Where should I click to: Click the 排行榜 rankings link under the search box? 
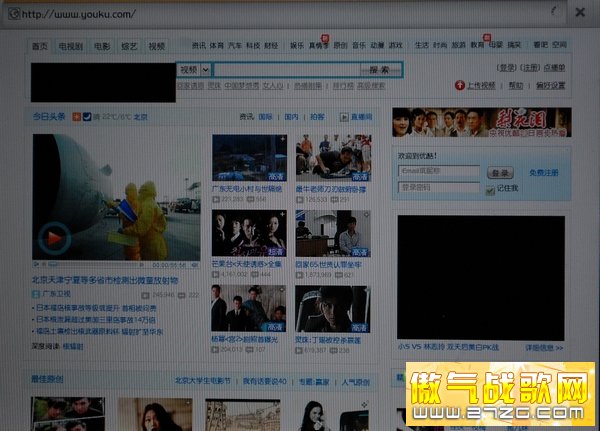(343, 86)
